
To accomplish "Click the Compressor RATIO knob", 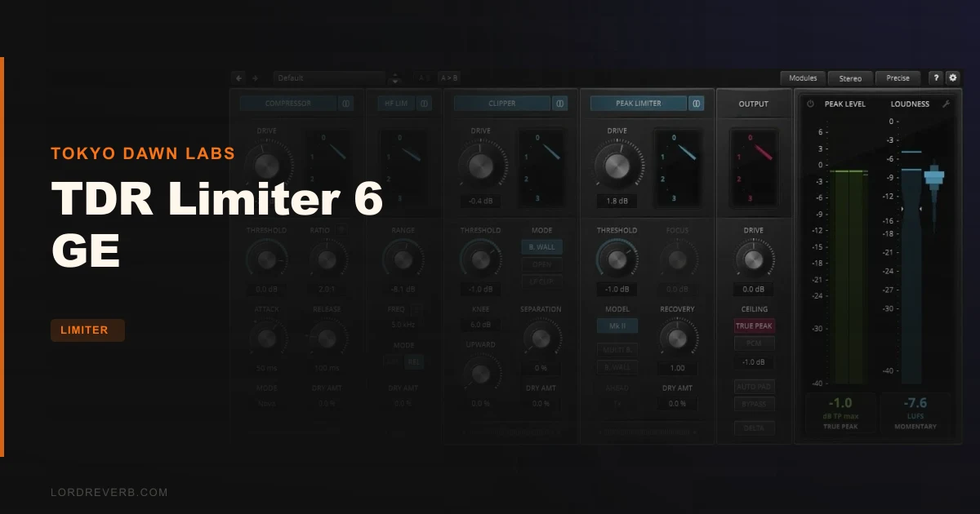I will (x=327, y=259).
